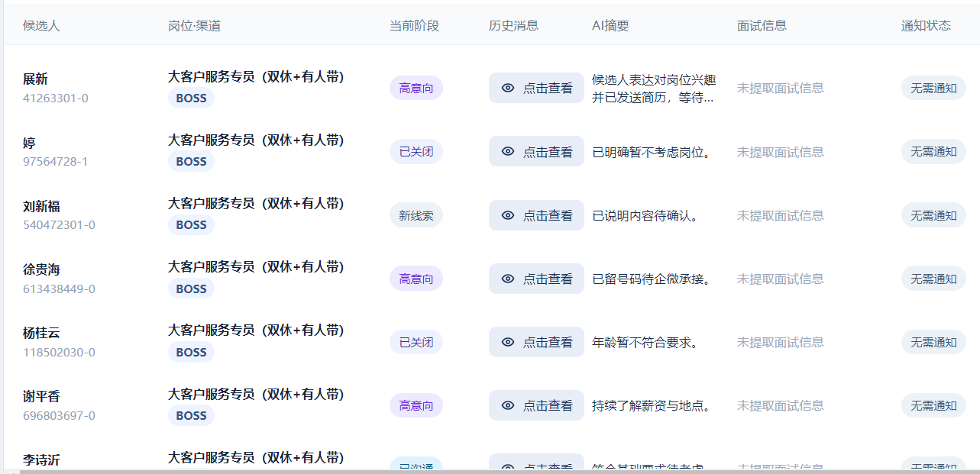This screenshot has width=980, height=474.
Task: Select the AI摘要 column header
Action: tap(610, 25)
